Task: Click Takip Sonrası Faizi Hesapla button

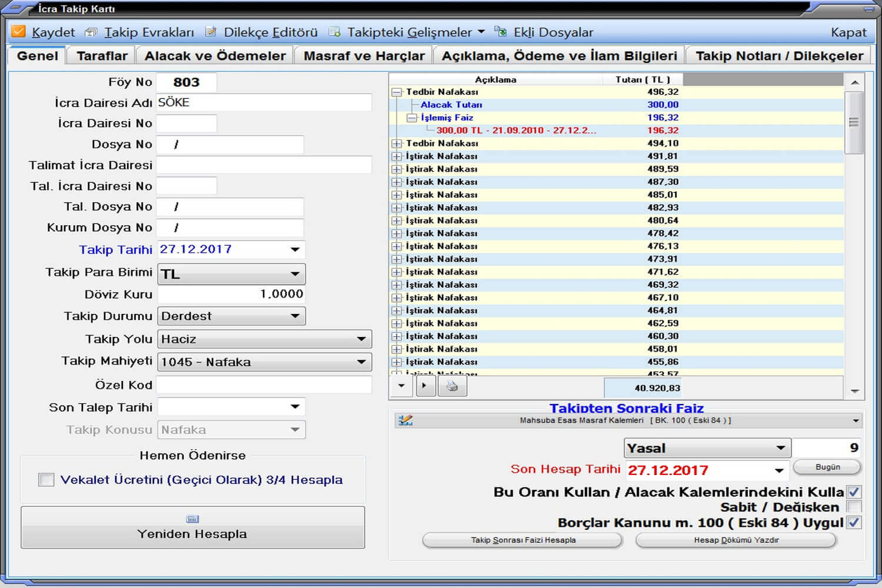Action: (522, 540)
